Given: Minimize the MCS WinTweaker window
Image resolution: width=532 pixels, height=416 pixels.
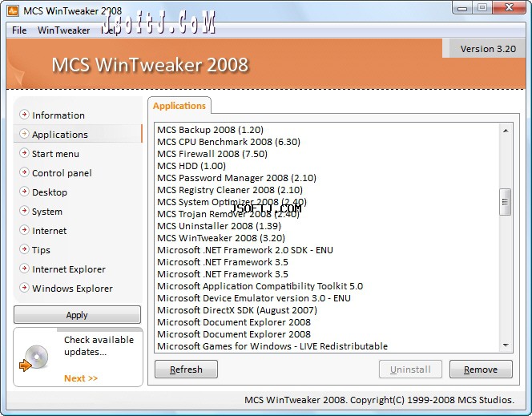Looking at the screenshot, I should pos(462,8).
